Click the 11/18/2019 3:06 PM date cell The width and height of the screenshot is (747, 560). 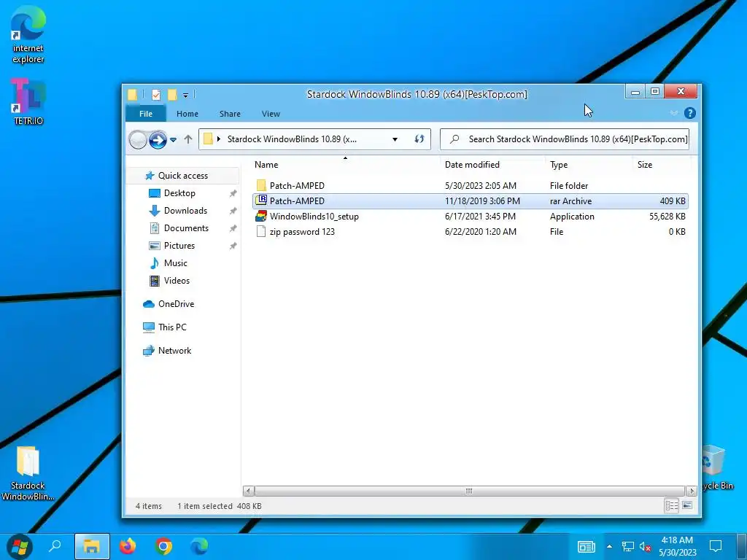(483, 201)
